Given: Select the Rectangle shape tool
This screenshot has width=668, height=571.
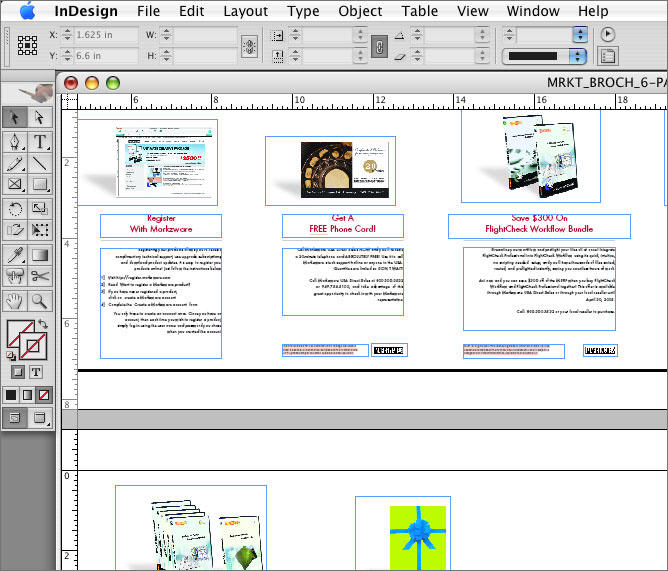Looking at the screenshot, I should point(40,184).
